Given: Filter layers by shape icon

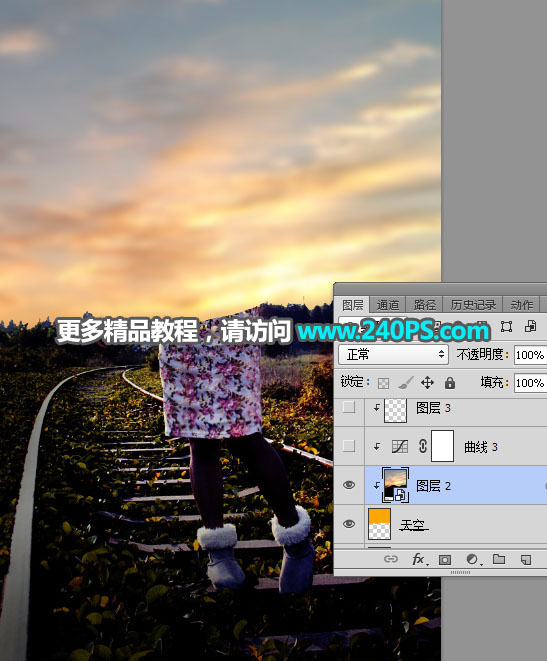Looking at the screenshot, I should point(507,327).
